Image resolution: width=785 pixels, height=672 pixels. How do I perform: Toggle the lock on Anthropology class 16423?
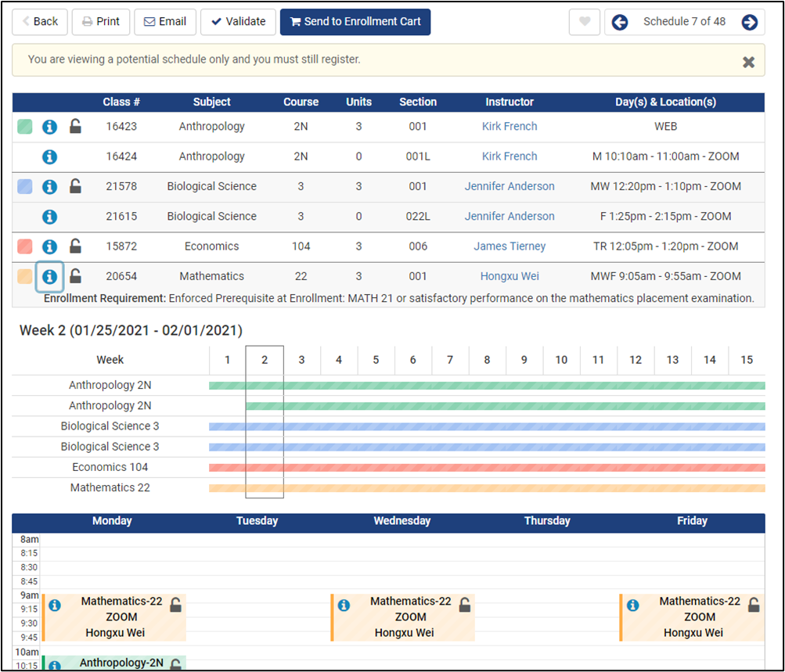tap(75, 126)
